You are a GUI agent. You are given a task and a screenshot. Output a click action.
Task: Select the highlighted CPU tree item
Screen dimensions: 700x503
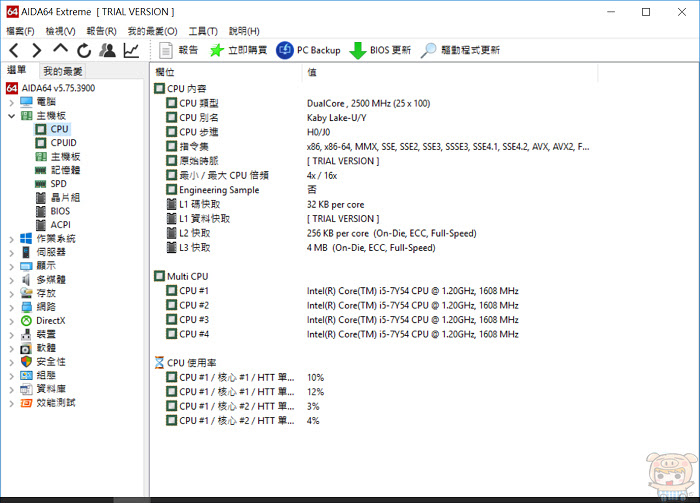(x=52, y=129)
